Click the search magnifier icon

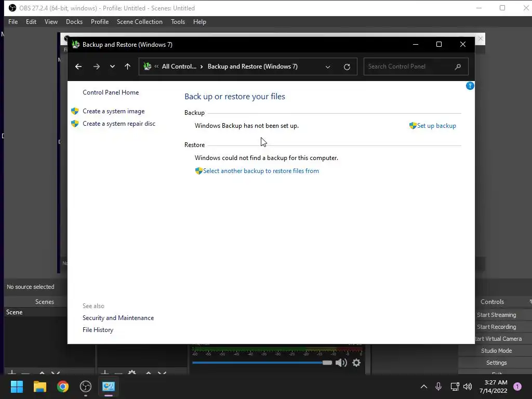tap(458, 66)
